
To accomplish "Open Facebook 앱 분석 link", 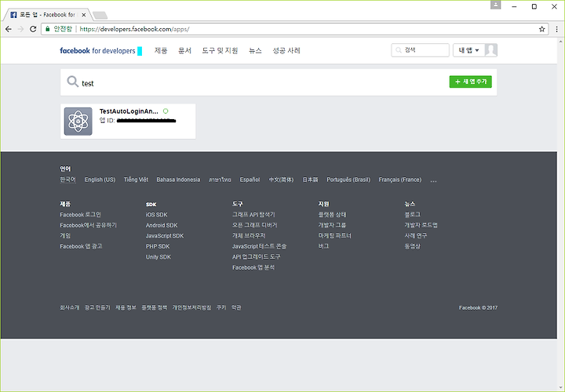I will [253, 267].
